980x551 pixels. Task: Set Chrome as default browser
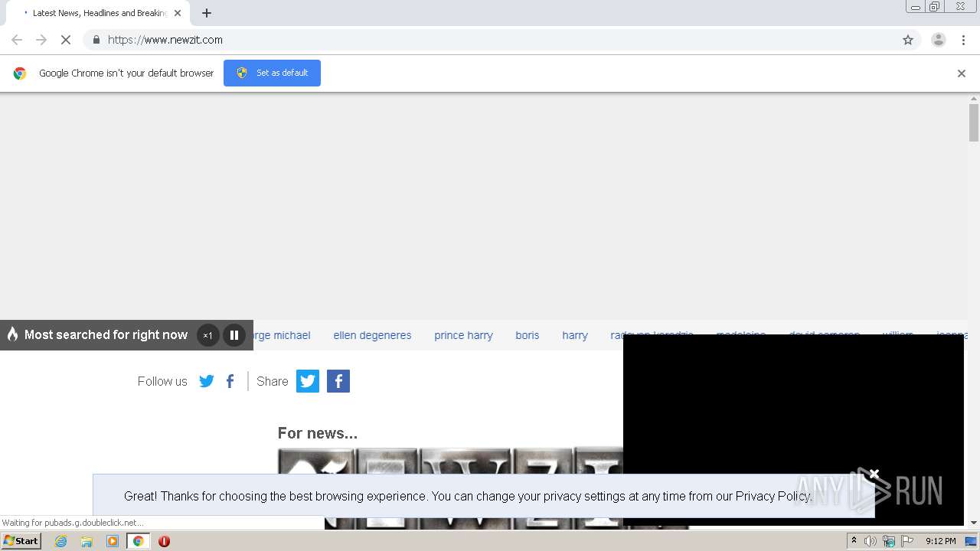272,73
